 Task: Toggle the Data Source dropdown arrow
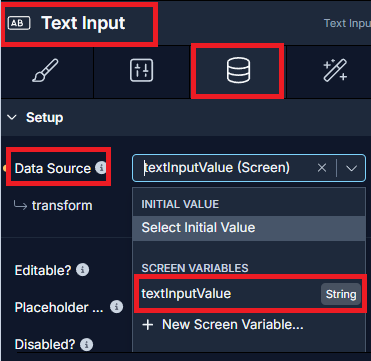click(x=351, y=168)
